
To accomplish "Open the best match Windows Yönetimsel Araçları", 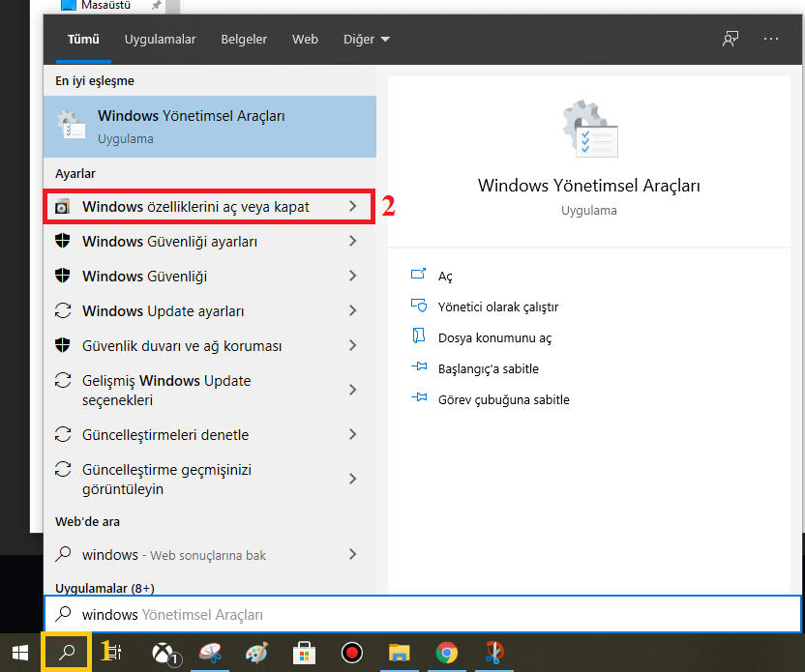I will 210,127.
